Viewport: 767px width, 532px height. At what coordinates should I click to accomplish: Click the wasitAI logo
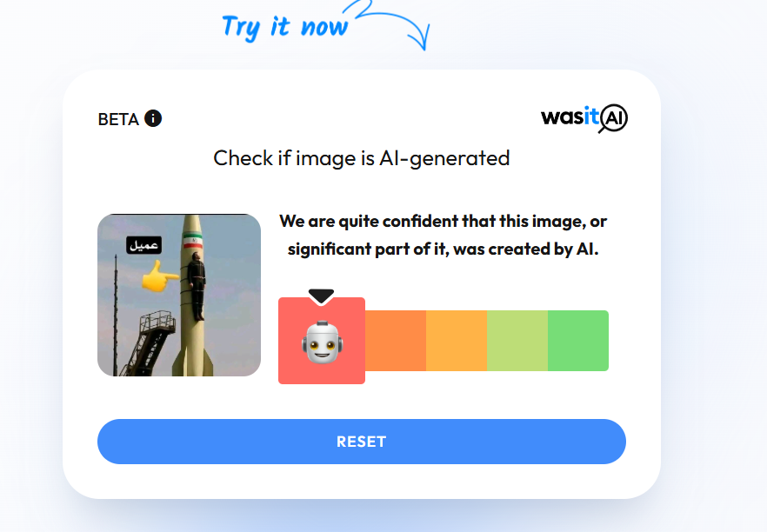coord(584,118)
